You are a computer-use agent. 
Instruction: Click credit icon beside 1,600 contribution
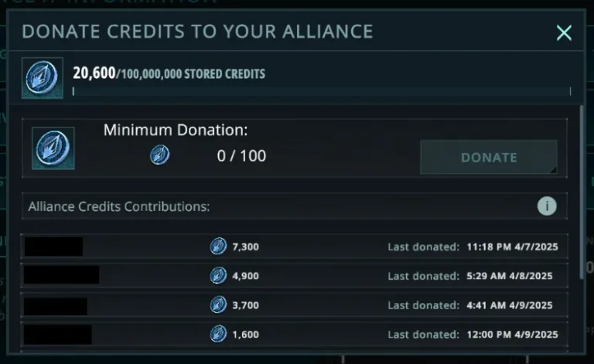[218, 335]
